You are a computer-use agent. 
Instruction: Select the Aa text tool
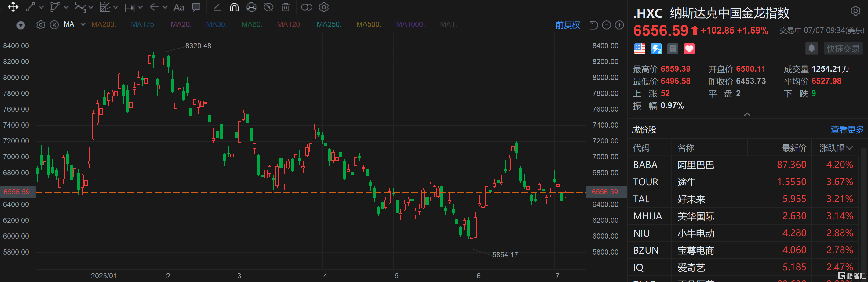(179, 7)
